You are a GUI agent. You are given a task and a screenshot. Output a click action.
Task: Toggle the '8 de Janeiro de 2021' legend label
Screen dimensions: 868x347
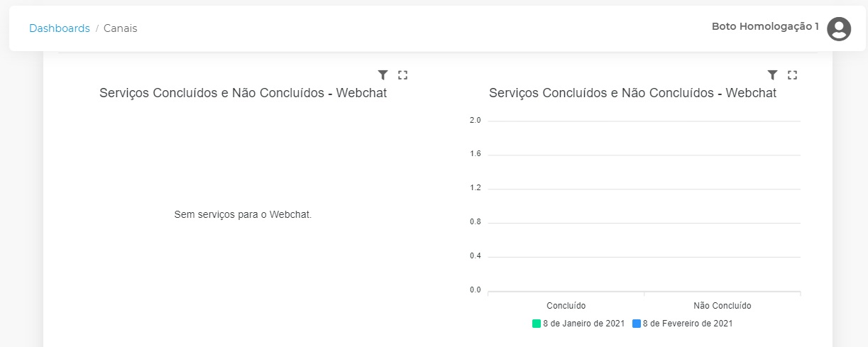[583, 324]
